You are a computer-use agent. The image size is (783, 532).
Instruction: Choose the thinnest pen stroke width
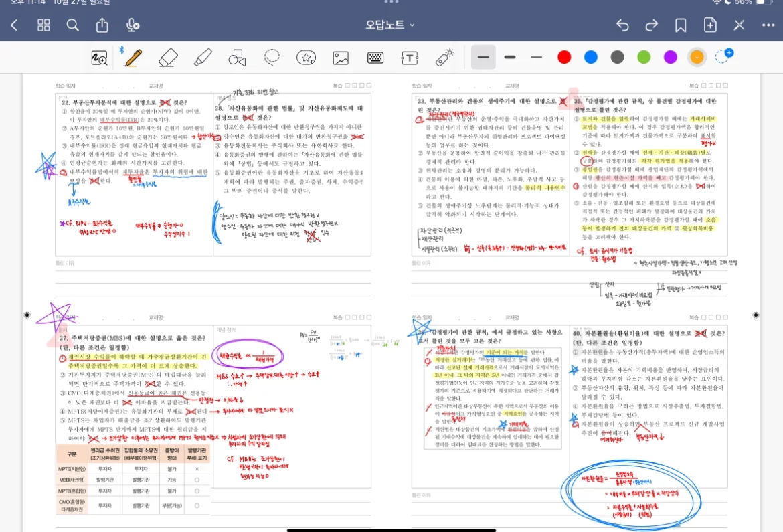pos(536,57)
